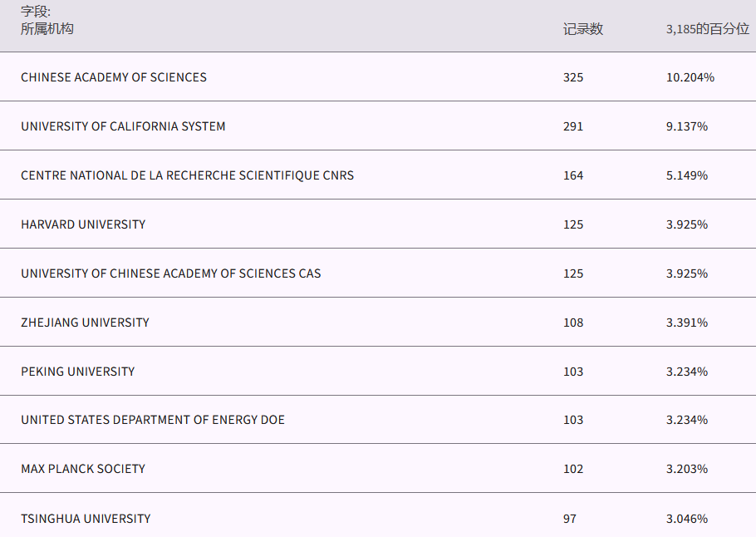Click the 10.204% percentage value

click(690, 77)
